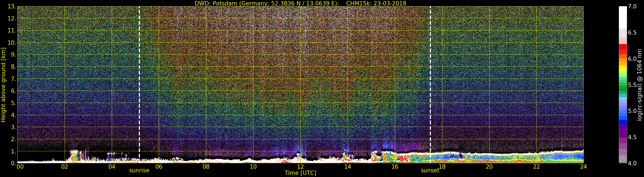The width and height of the screenshot is (644, 177).
Task: Click the 'sunrise' label below the axis
Action: [x=139, y=171]
